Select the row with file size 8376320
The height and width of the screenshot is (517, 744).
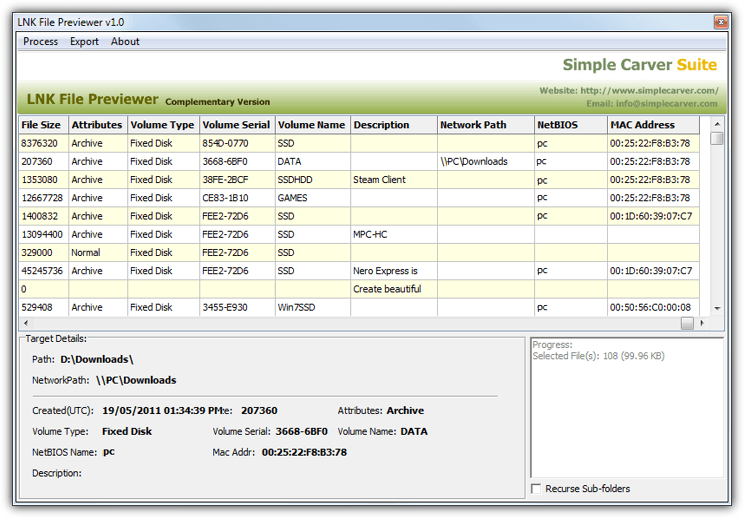pyautogui.click(x=359, y=143)
